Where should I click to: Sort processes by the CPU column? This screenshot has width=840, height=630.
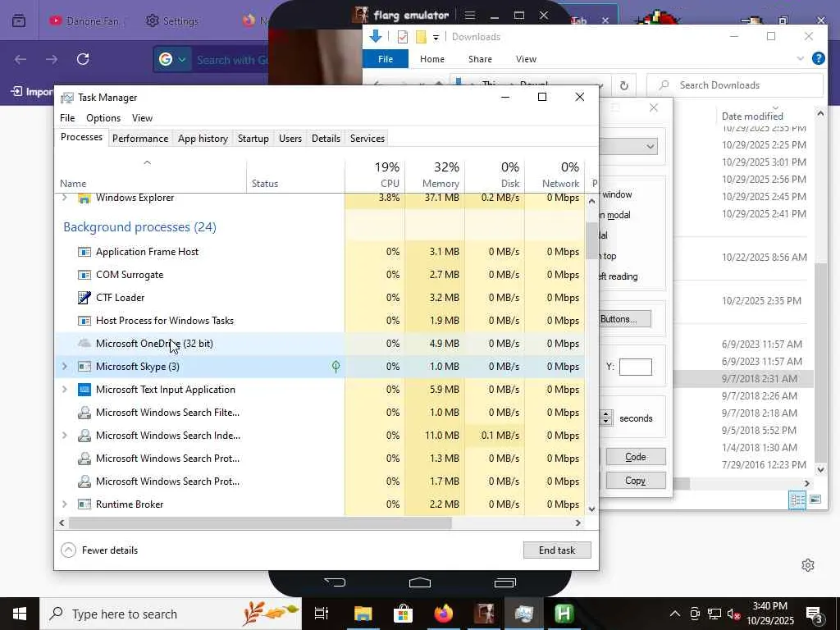coord(376,176)
